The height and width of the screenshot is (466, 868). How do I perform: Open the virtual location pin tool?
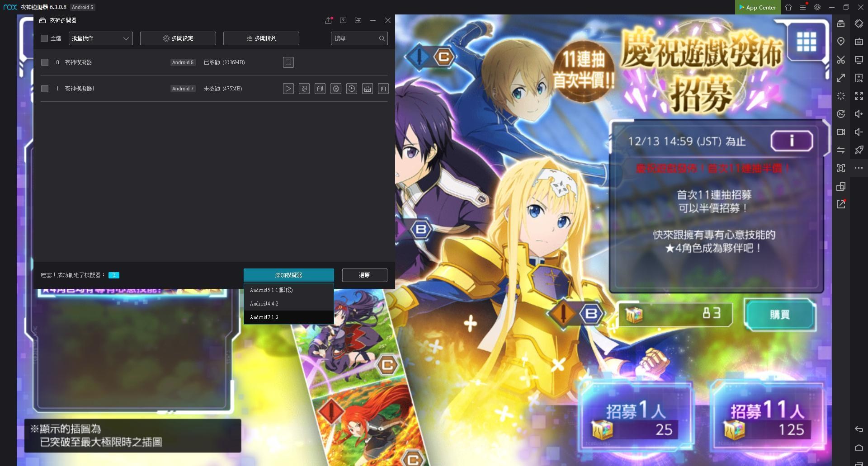[841, 42]
